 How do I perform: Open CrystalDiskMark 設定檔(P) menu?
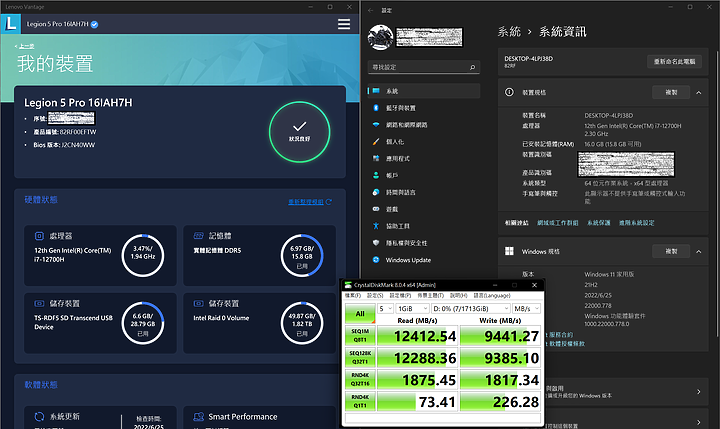400,295
